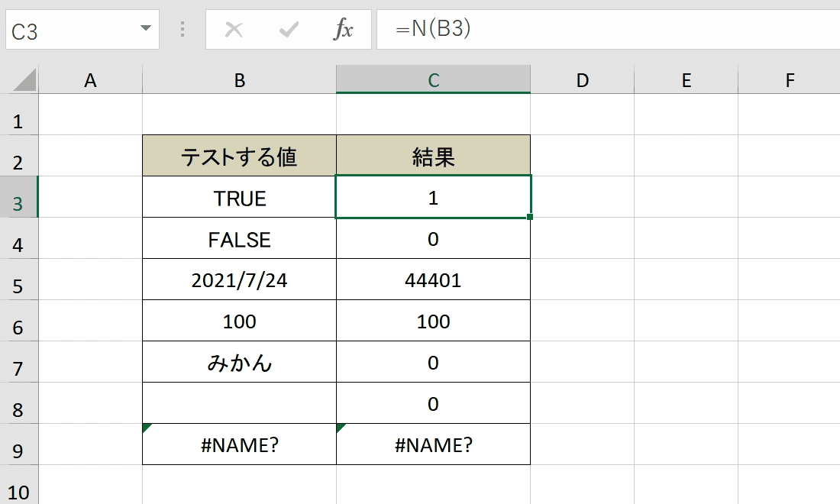Click the green error indicator in cell C9
Screen dimensions: 840x504
(341, 428)
